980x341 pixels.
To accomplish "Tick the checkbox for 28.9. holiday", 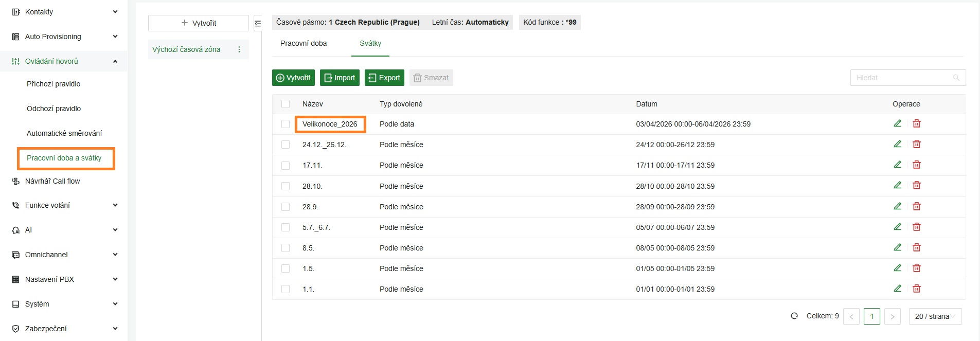I will click(286, 207).
